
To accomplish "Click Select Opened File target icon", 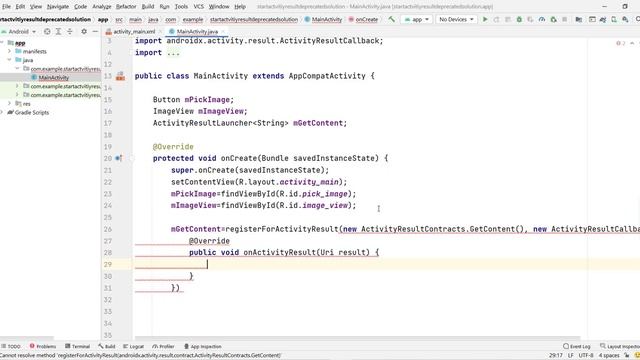I will [x=47, y=31].
